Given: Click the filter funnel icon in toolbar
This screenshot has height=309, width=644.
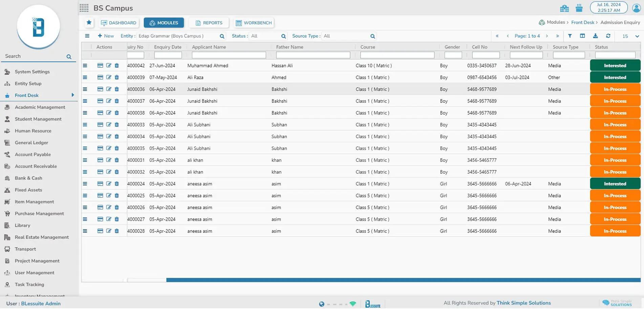Looking at the screenshot, I should coord(570,36).
